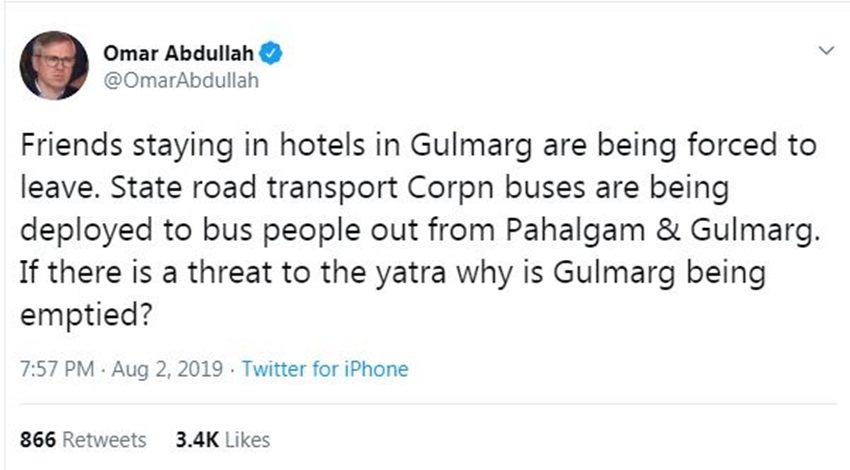The image size is (850, 470).
Task: Open the @OmarAbdullah handle link
Action: [x=181, y=80]
